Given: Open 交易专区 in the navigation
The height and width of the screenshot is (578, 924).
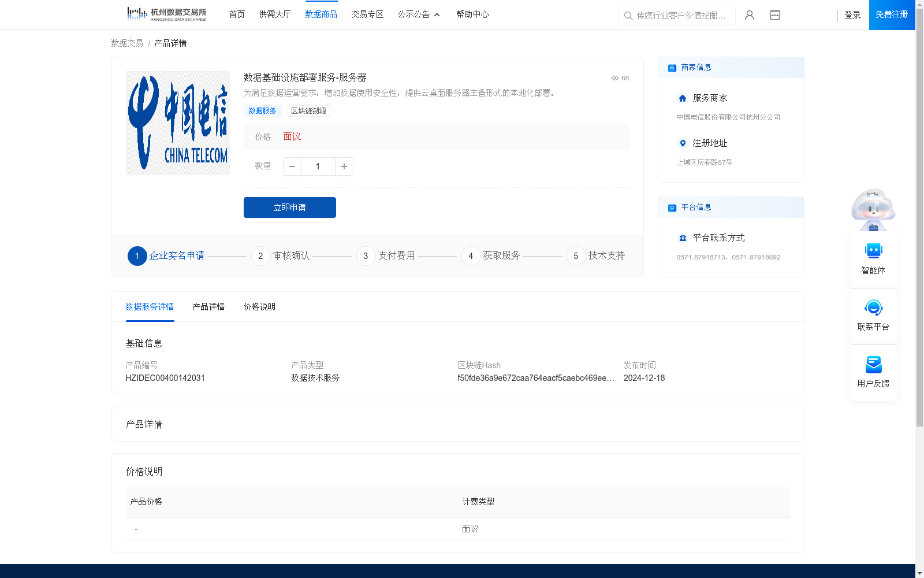Looking at the screenshot, I should click(x=367, y=14).
